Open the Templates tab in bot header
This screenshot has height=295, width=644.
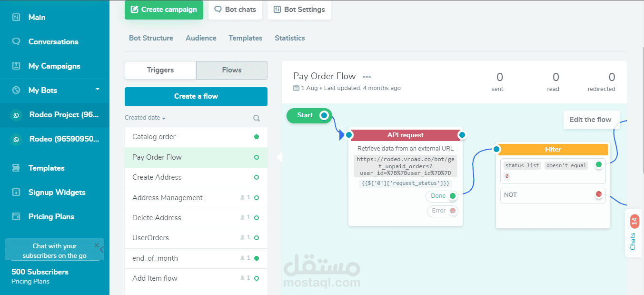245,38
